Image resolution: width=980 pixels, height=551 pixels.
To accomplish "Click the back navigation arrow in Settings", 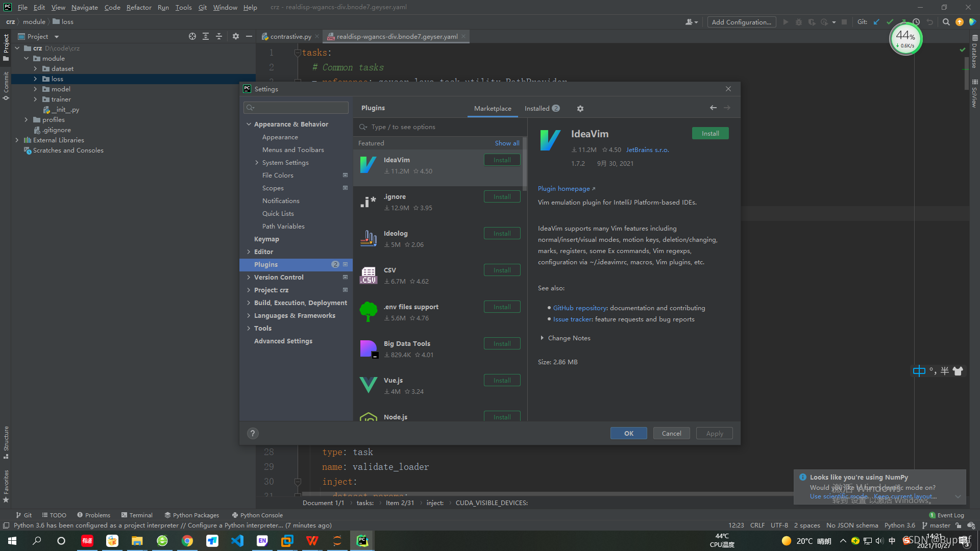I will [x=713, y=108].
